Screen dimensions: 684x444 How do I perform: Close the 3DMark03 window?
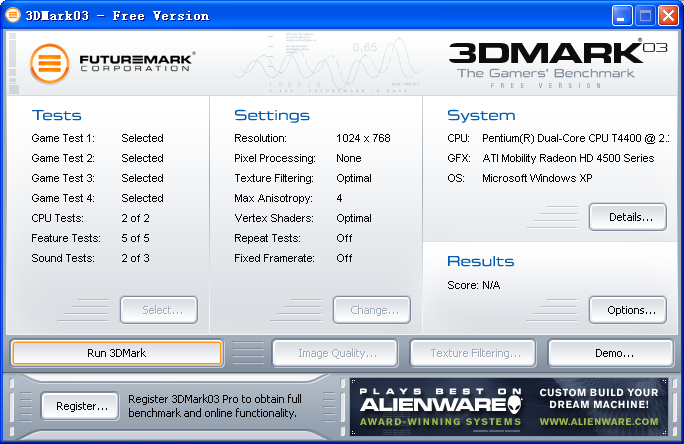coord(667,15)
